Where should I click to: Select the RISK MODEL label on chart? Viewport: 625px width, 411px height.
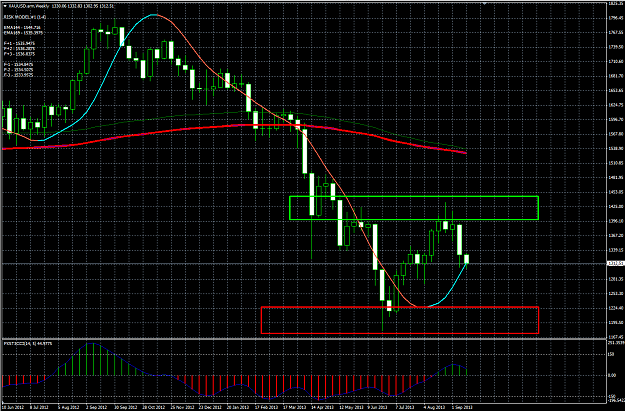pos(25,17)
